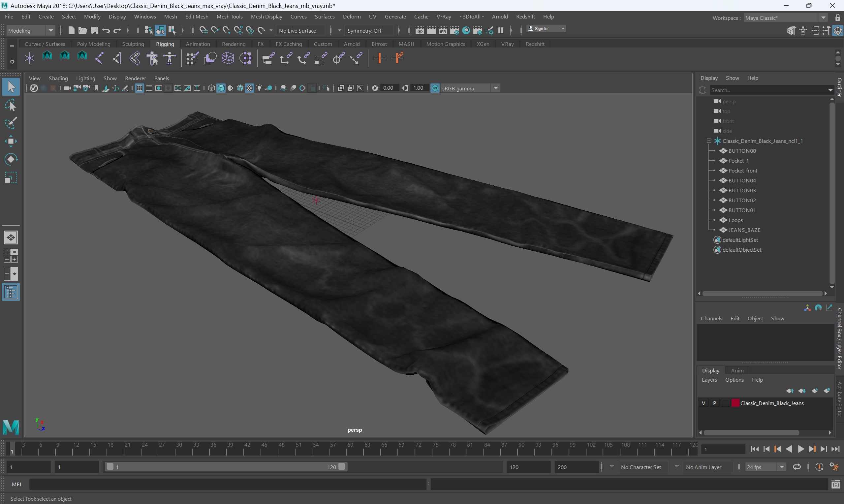Open the Sign In dropdown
The height and width of the screenshot is (504, 844).
coord(546,28)
